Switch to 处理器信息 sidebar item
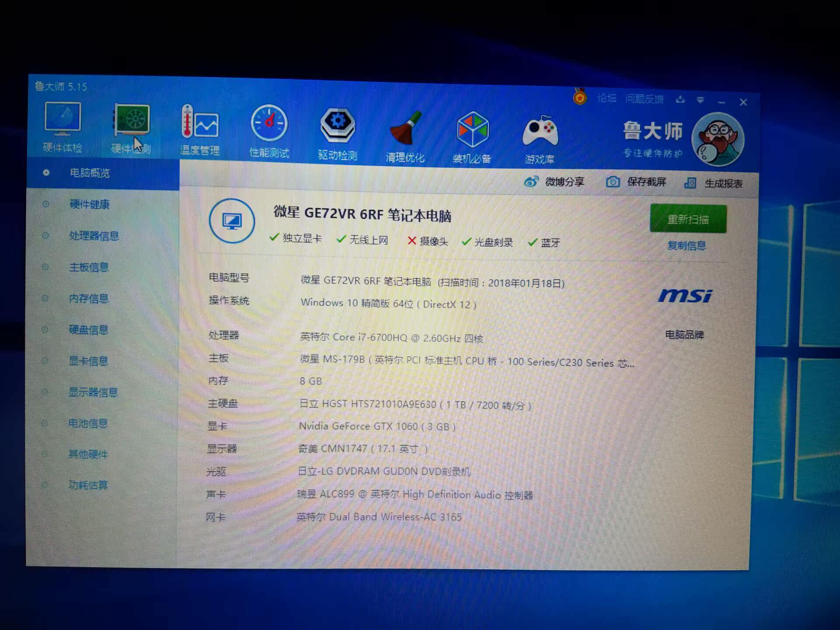This screenshot has height=630, width=840. pos(94,236)
